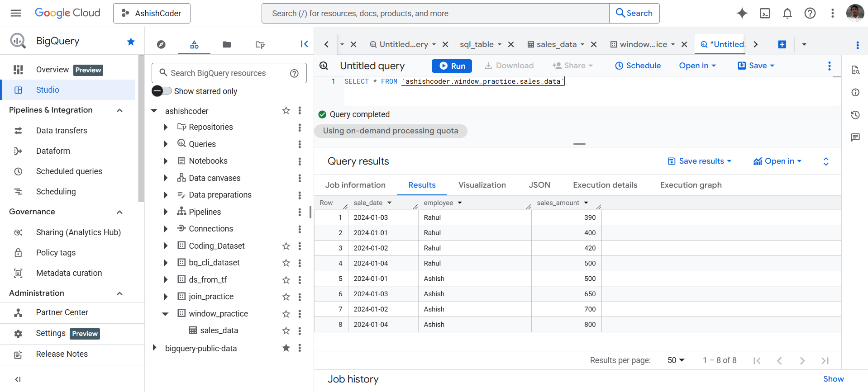This screenshot has height=392, width=868.
Task: Open the sales_data table in explorer
Action: pos(219,331)
